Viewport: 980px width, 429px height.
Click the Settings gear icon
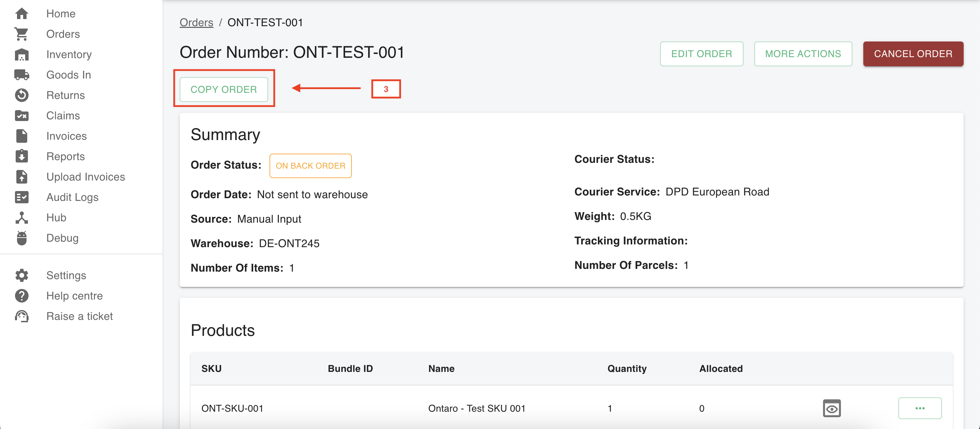(x=22, y=275)
